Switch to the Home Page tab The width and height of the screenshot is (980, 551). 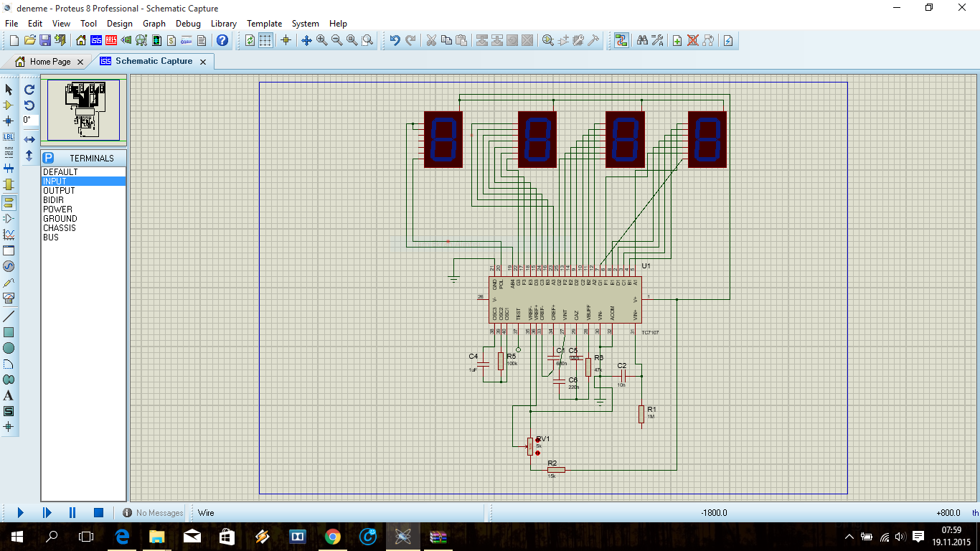click(x=50, y=62)
